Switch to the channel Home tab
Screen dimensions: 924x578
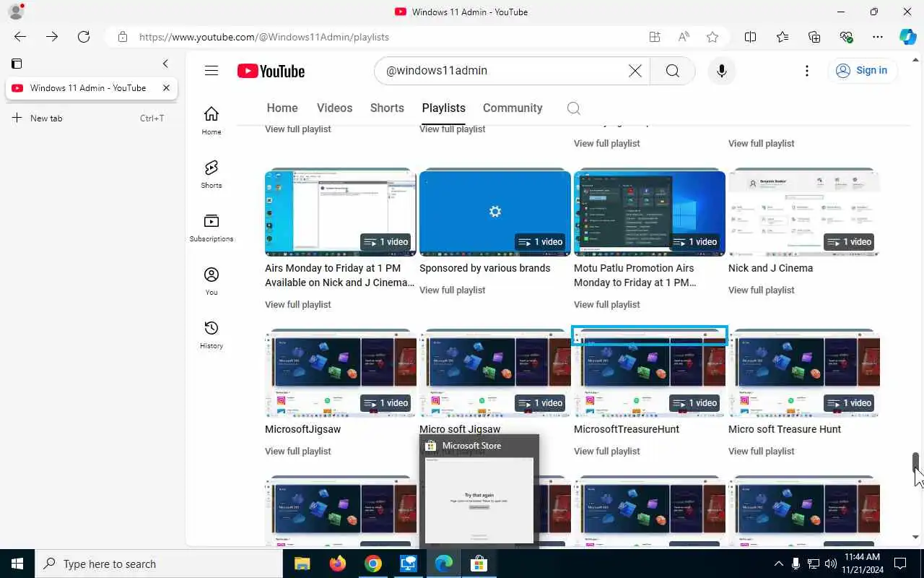(282, 108)
